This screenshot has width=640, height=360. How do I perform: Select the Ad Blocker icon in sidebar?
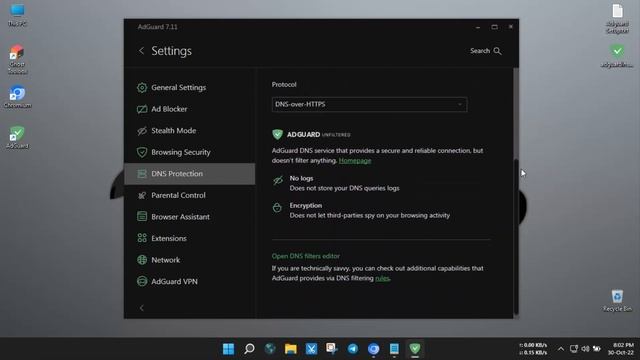[142, 109]
